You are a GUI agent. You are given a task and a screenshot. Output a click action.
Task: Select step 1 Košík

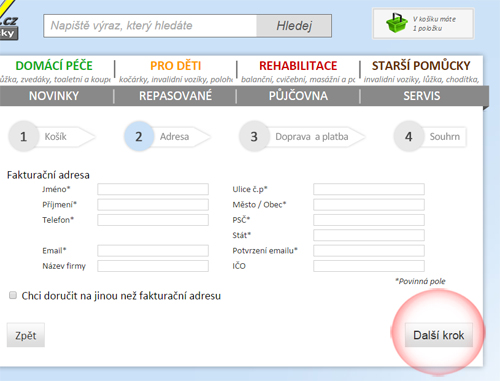pos(52,137)
